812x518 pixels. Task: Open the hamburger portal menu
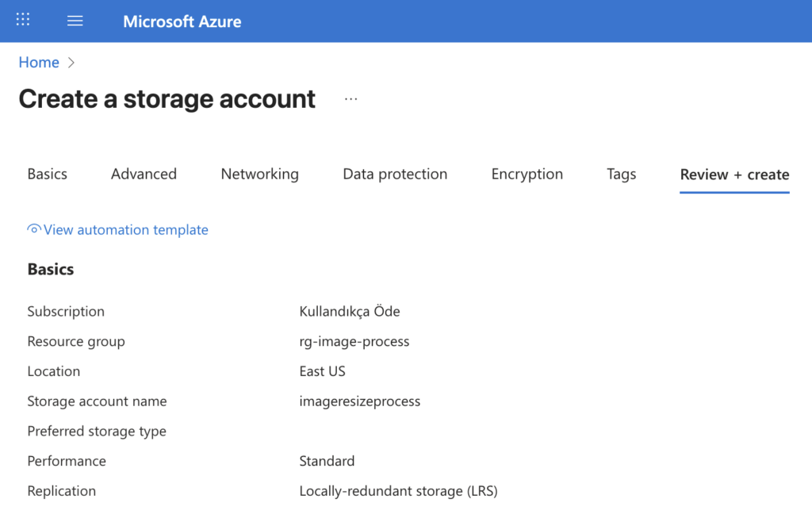[75, 21]
